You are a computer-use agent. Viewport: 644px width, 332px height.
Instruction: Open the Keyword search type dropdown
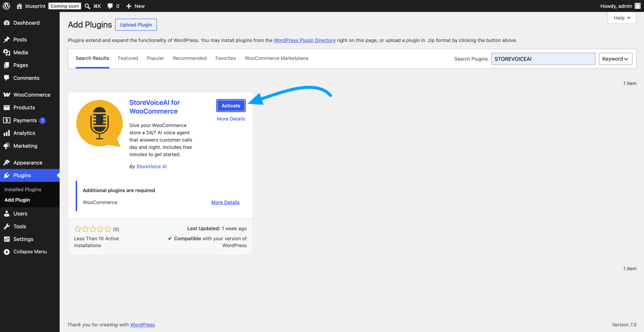(x=615, y=59)
